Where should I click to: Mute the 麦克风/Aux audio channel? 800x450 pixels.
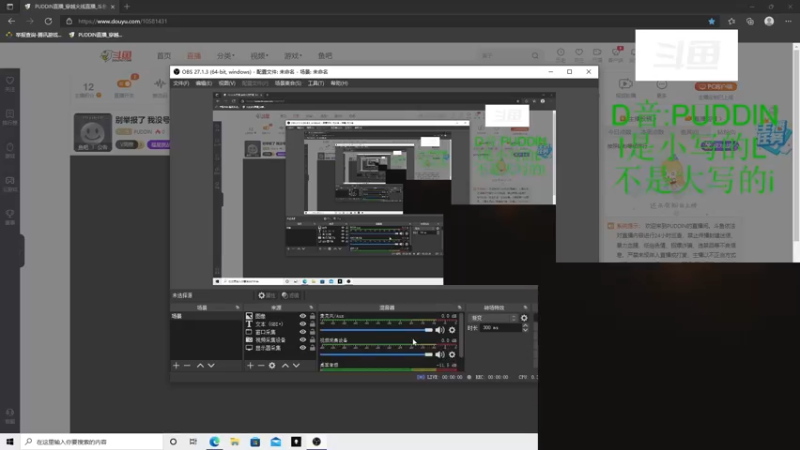440,330
